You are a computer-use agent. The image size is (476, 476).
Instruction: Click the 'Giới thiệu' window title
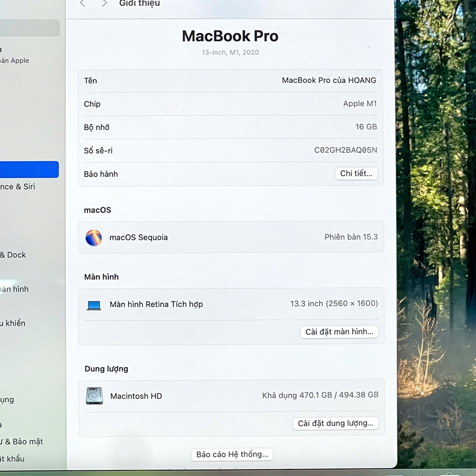click(x=139, y=3)
